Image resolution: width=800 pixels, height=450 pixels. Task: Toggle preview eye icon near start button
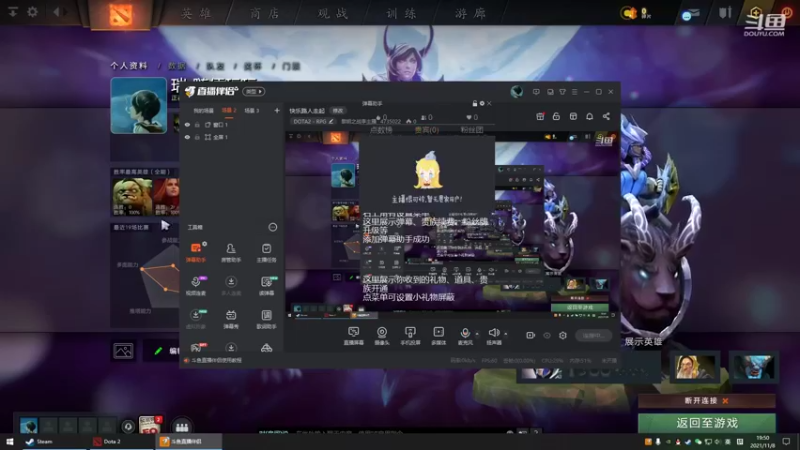[547, 335]
